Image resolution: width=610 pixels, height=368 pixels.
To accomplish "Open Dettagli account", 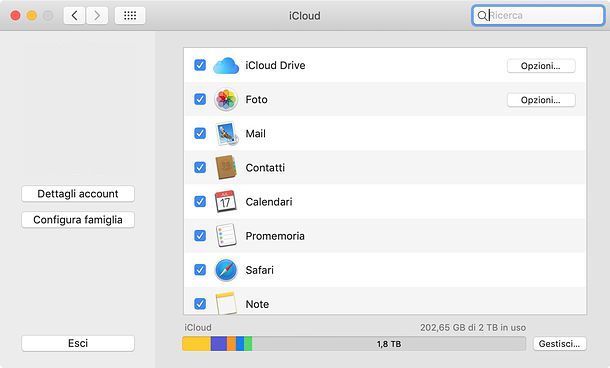I will pyautogui.click(x=78, y=194).
